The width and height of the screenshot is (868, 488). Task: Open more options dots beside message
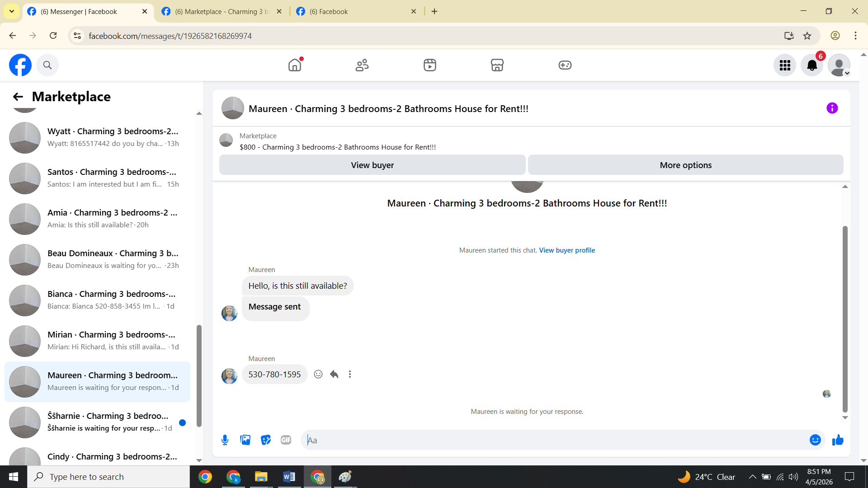[350, 374]
